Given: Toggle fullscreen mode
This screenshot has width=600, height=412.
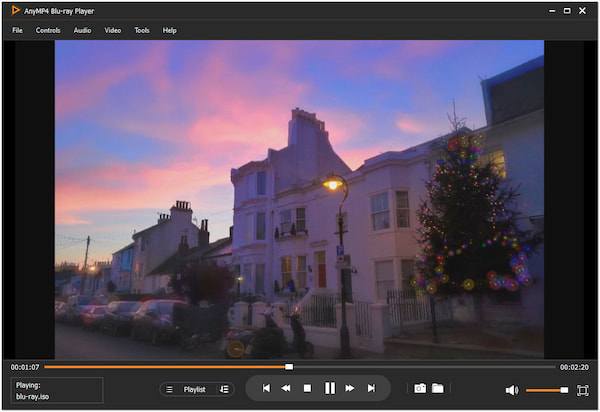Looking at the screenshot, I should point(583,390).
